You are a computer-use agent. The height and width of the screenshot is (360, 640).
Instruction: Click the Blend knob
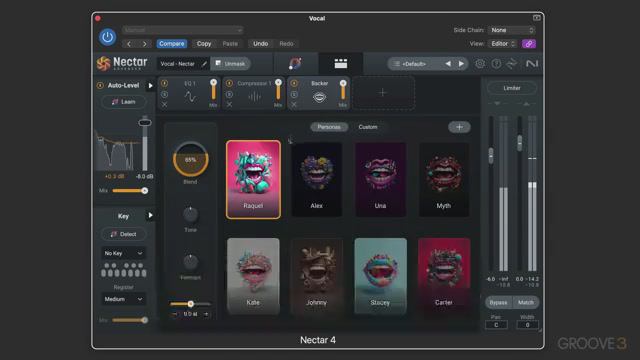point(191,159)
